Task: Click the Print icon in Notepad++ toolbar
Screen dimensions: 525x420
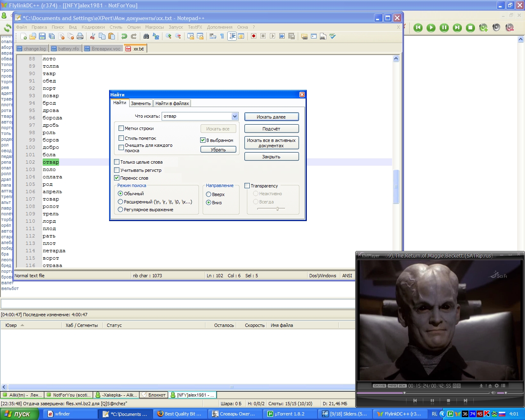Action: [80, 37]
